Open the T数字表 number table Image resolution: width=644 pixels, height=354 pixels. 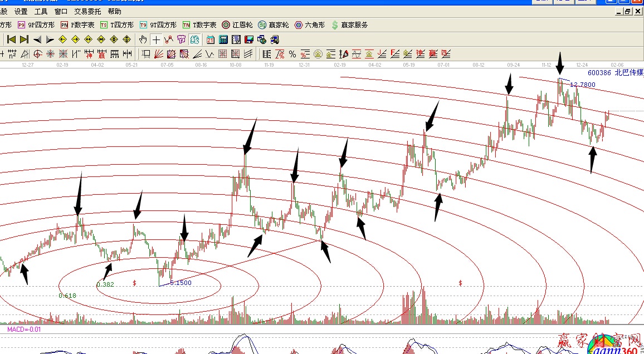[199, 25]
